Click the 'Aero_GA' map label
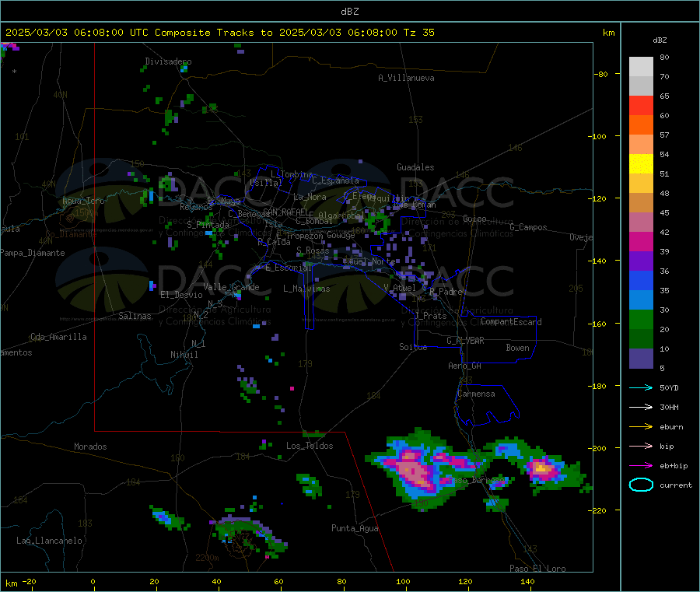The image size is (700, 592). point(465,366)
